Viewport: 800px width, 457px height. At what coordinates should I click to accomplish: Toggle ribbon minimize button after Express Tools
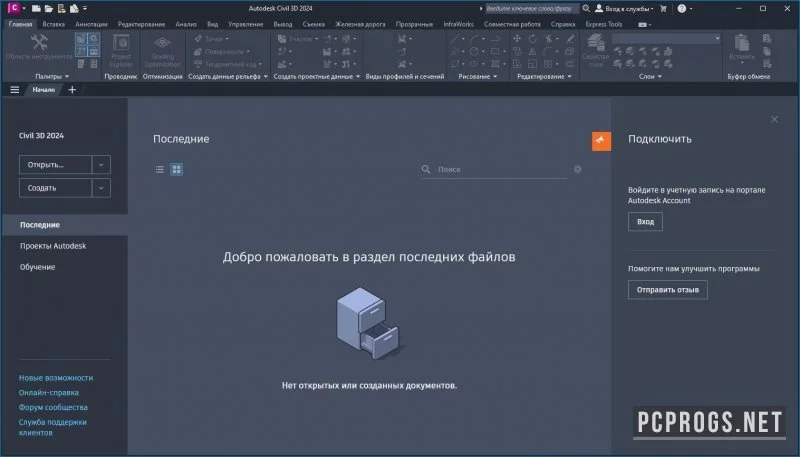point(644,24)
